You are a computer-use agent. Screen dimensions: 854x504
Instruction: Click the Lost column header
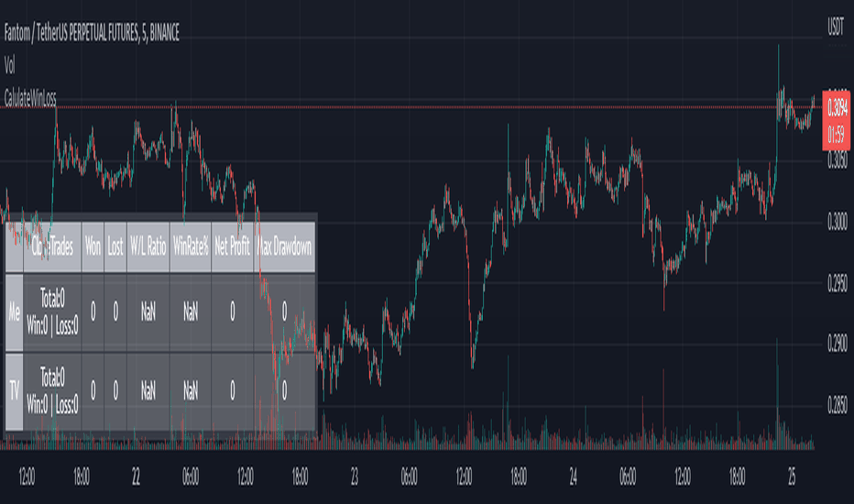point(115,247)
